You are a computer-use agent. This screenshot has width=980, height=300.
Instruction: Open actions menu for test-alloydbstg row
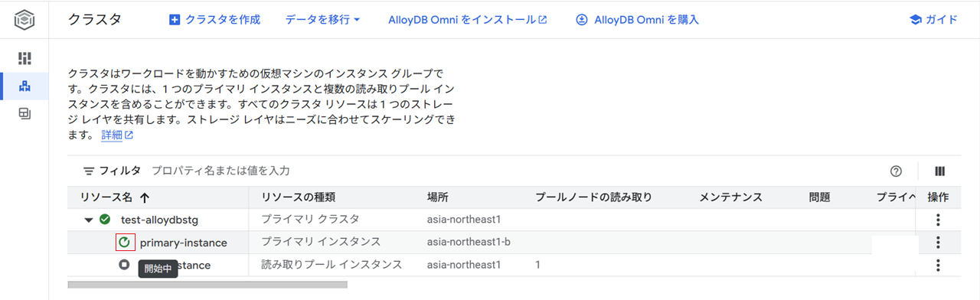coord(938,220)
